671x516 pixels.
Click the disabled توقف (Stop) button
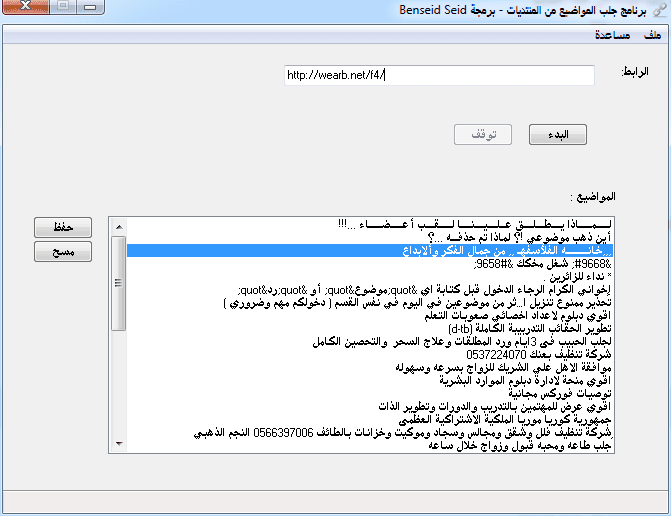point(483,135)
